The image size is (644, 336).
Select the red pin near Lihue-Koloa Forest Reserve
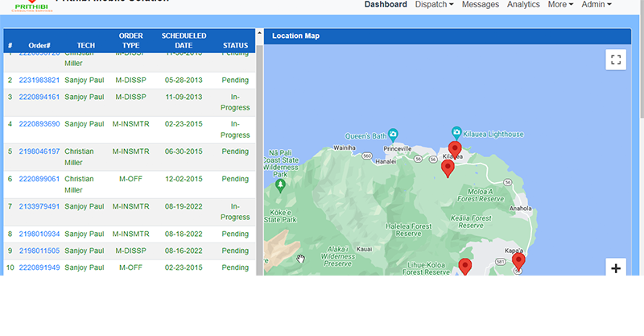(465, 267)
